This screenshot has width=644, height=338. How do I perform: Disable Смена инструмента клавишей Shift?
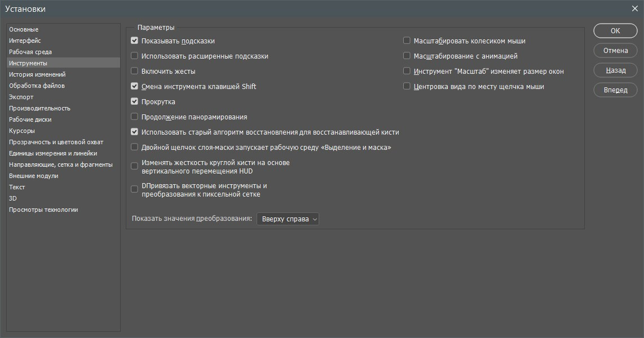click(134, 86)
